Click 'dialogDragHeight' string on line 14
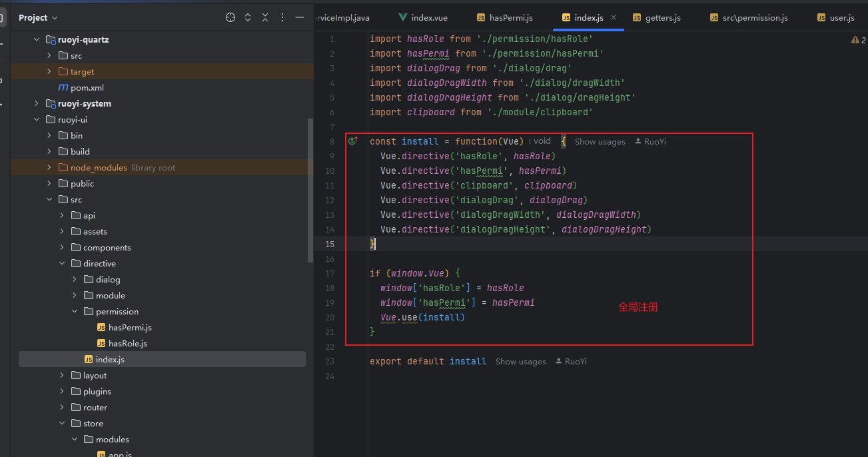Screen dimensions: 868x457 pyautogui.click(x=502, y=229)
